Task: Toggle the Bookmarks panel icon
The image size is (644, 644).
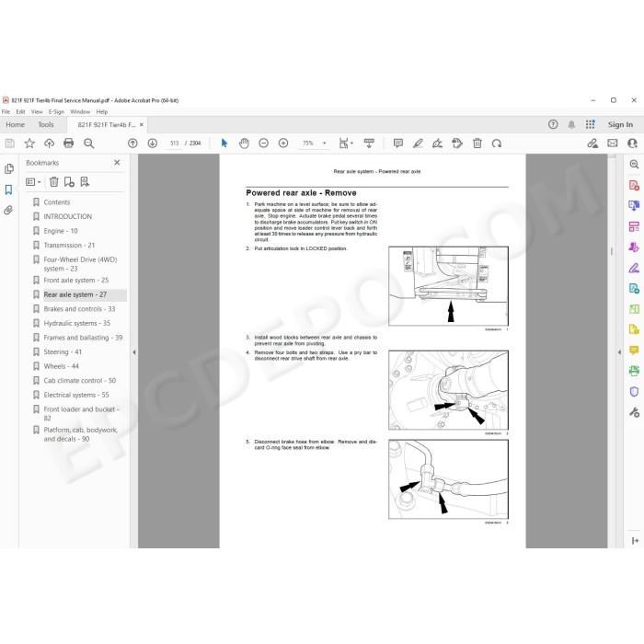Action: 8,190
